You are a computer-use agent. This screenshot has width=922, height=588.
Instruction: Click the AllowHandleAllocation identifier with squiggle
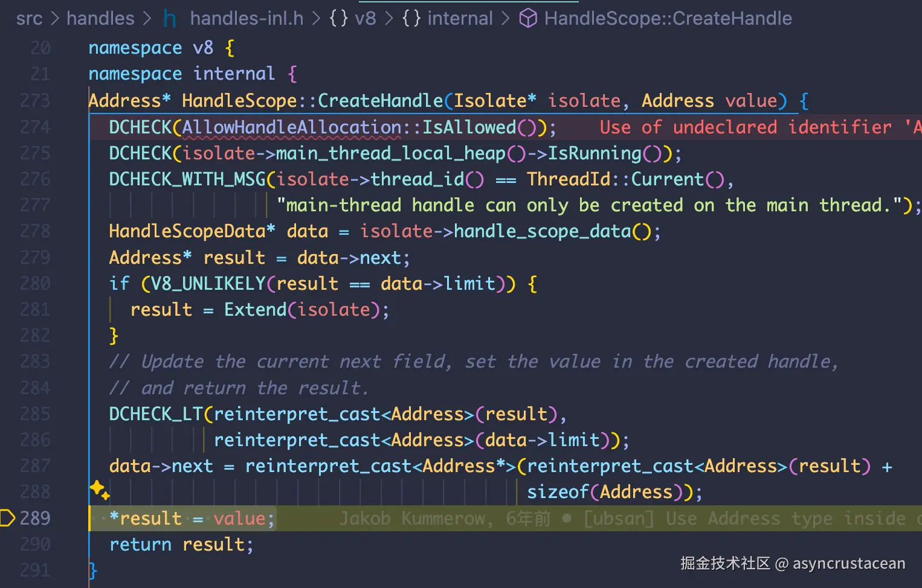(x=291, y=127)
